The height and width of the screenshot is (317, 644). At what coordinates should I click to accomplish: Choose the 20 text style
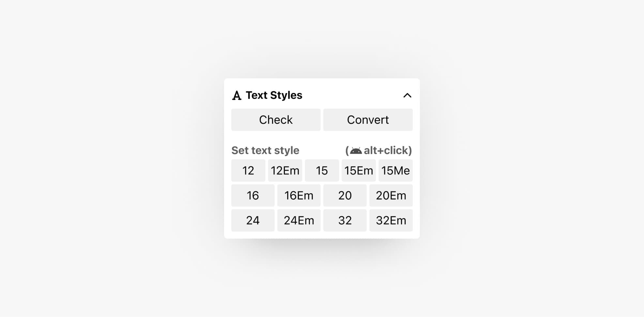point(345,196)
